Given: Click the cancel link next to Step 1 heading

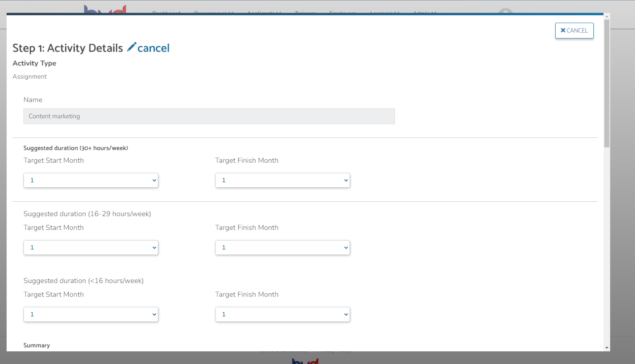Looking at the screenshot, I should 153,48.
